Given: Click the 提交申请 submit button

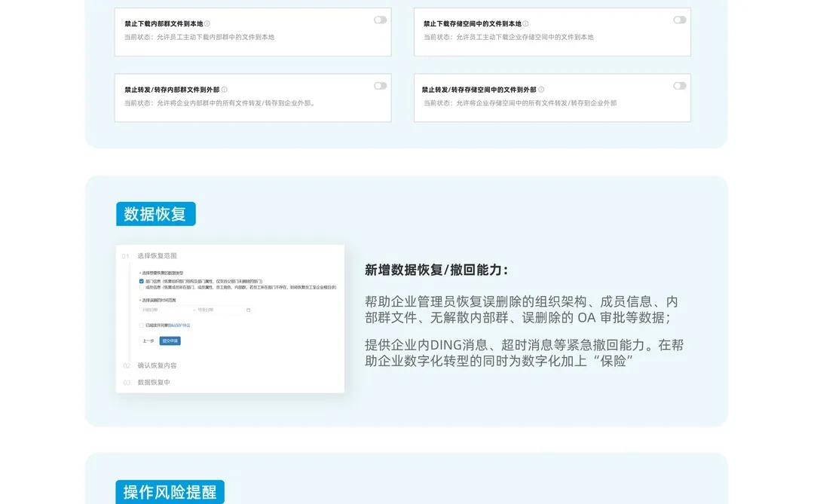Looking at the screenshot, I should (170, 340).
